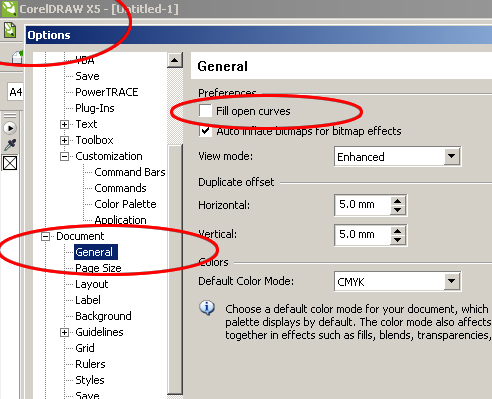
Task: Expand the Guidelines tree node
Action: click(x=64, y=332)
